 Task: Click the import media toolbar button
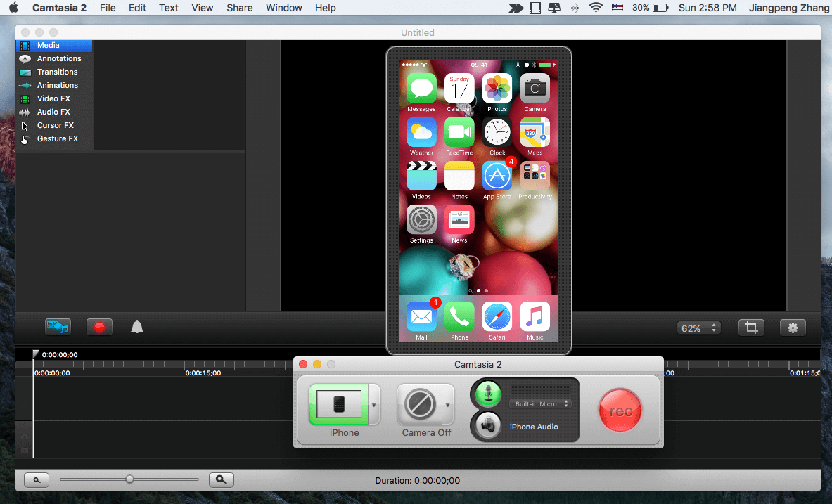[58, 327]
